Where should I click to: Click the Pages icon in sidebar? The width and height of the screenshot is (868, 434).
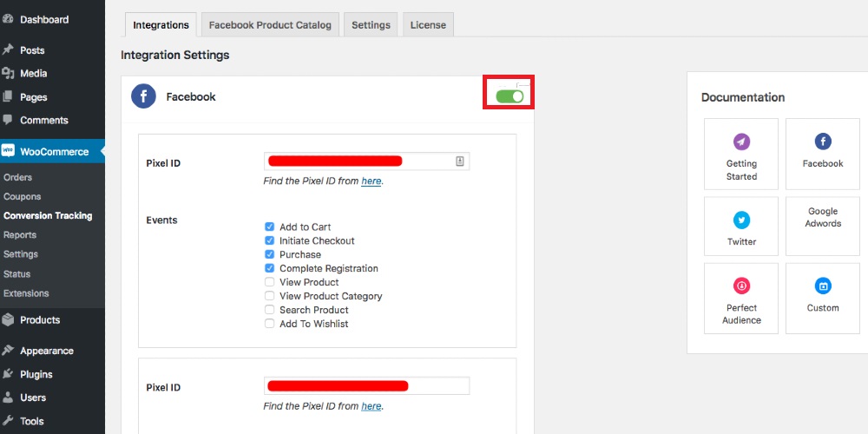(7, 97)
